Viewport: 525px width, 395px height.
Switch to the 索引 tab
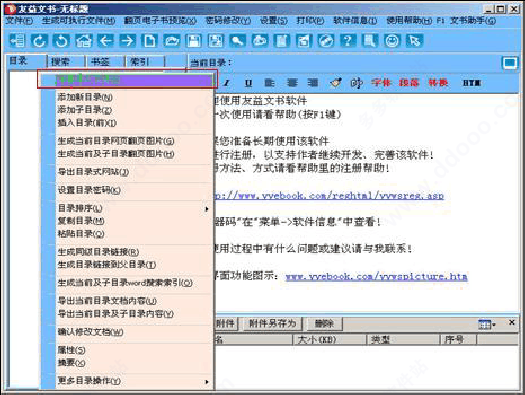pos(145,62)
